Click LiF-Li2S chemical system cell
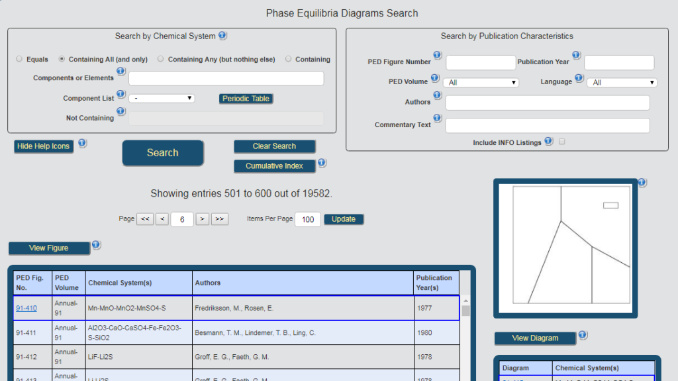Image resolution: width=678 pixels, height=381 pixels. click(139, 357)
